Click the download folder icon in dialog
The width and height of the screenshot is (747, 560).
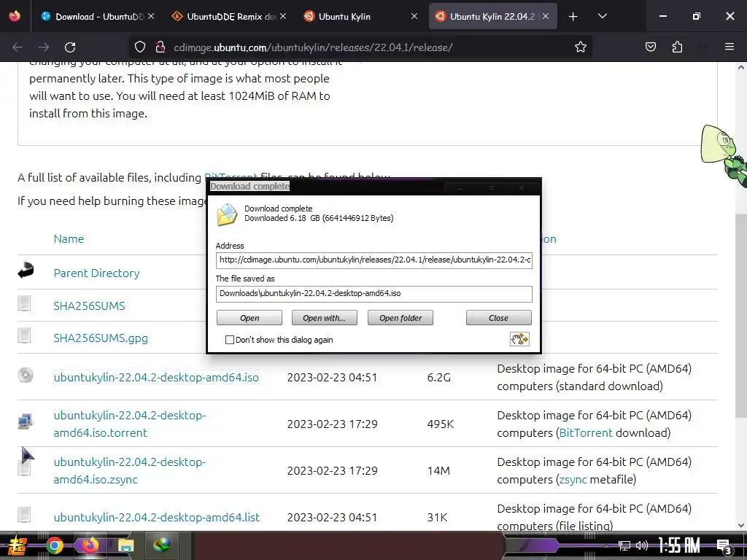point(228,214)
